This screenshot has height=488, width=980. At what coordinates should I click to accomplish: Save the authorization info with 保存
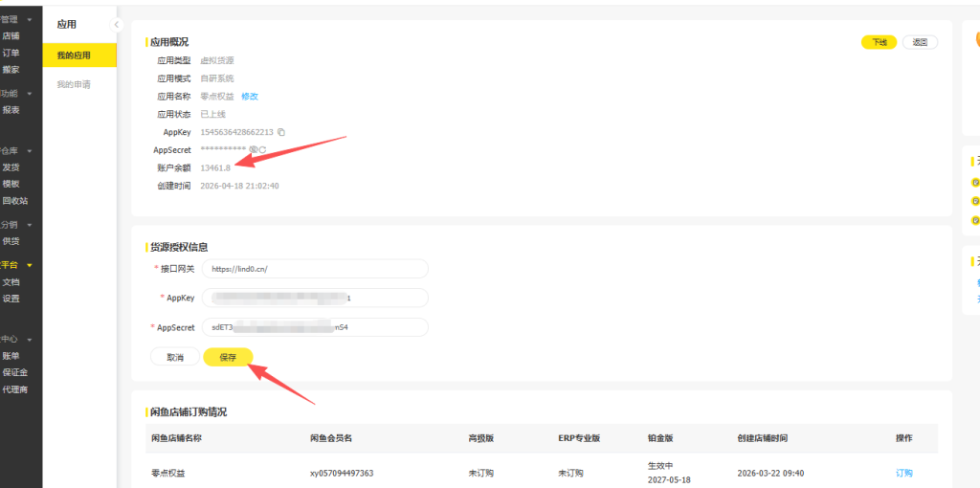click(x=228, y=357)
